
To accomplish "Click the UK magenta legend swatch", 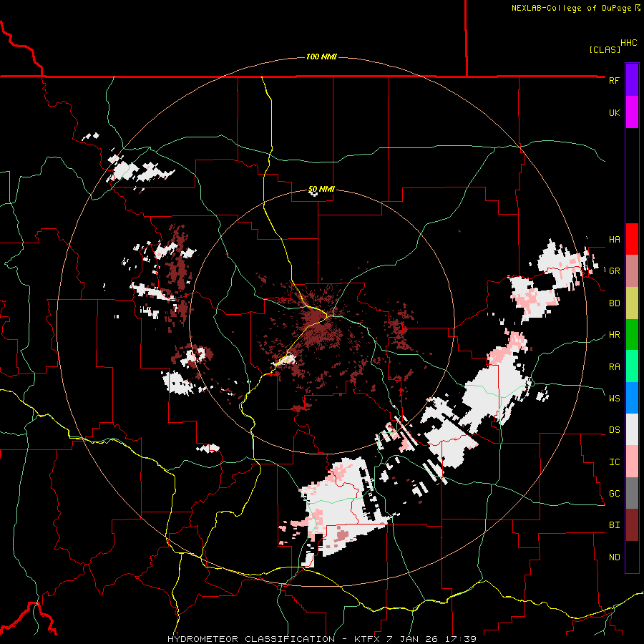I will 632,112.
